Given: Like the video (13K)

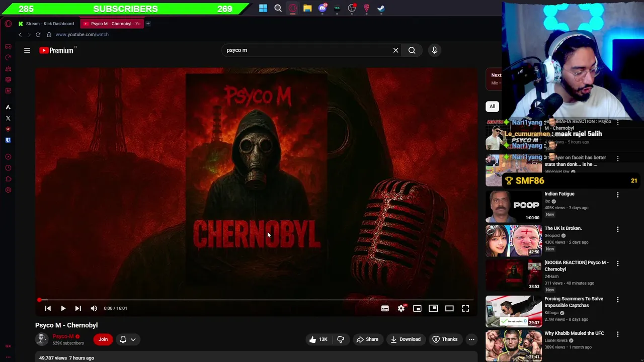Looking at the screenshot, I should tap(318, 339).
